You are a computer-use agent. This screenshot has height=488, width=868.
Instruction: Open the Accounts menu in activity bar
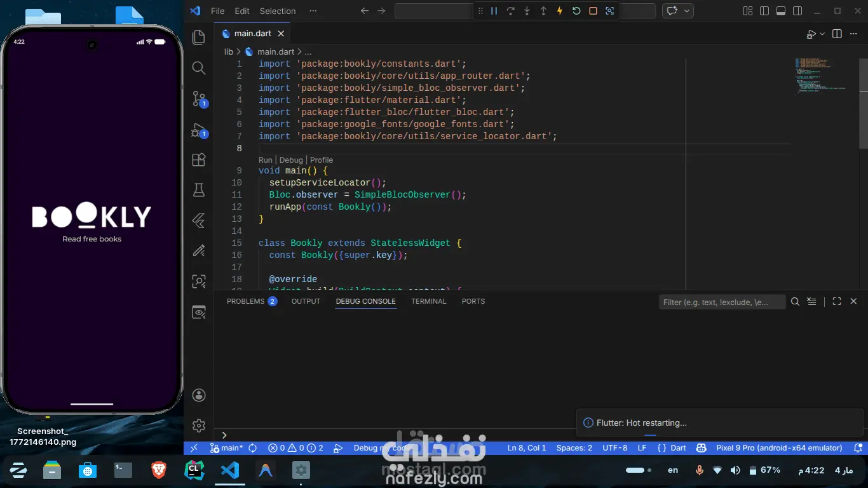tap(199, 395)
